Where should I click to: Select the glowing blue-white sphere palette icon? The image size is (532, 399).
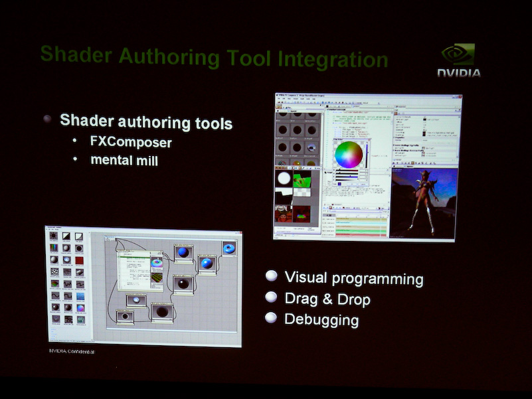click(x=66, y=260)
